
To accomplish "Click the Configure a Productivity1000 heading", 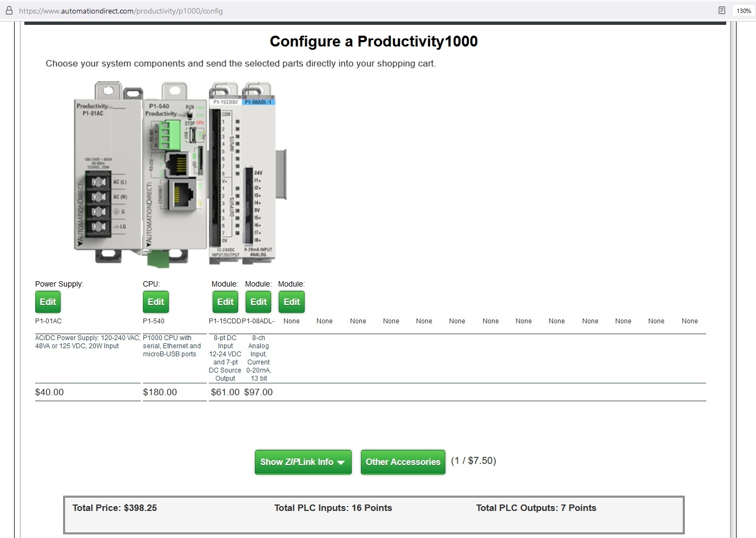I will pos(373,42).
